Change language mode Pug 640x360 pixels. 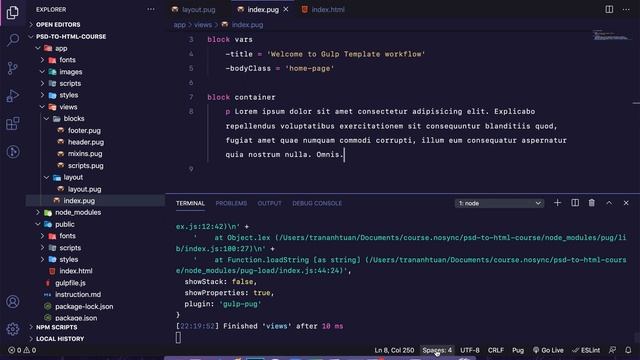click(x=518, y=350)
